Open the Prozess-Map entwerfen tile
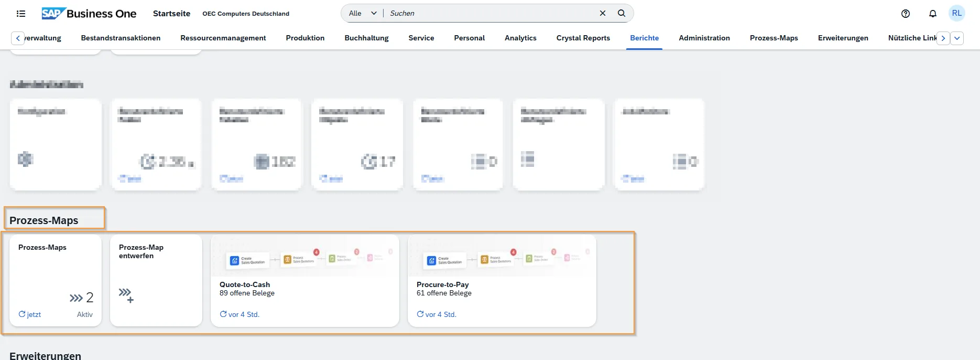980x360 pixels. point(156,280)
